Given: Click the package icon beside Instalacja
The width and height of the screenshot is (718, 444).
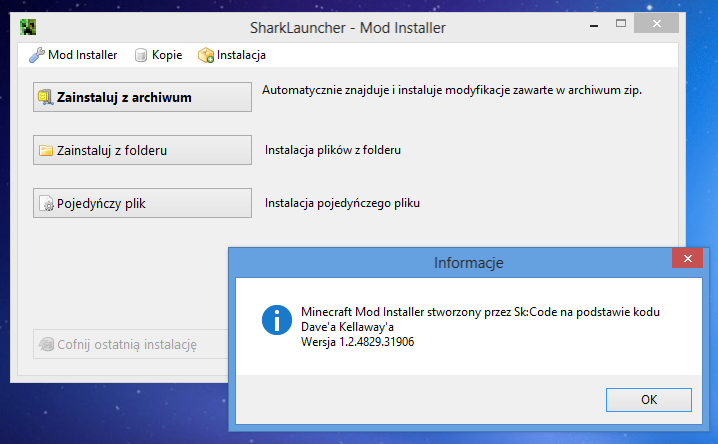Looking at the screenshot, I should (206, 55).
